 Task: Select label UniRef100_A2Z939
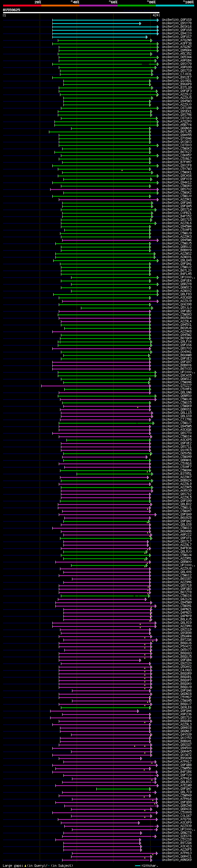pos(177,826)
